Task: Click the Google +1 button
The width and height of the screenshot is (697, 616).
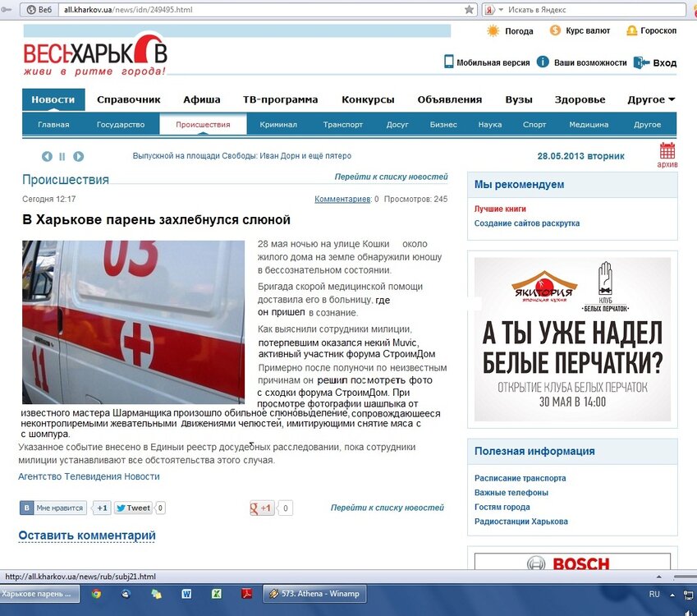Action: pyautogui.click(x=262, y=508)
